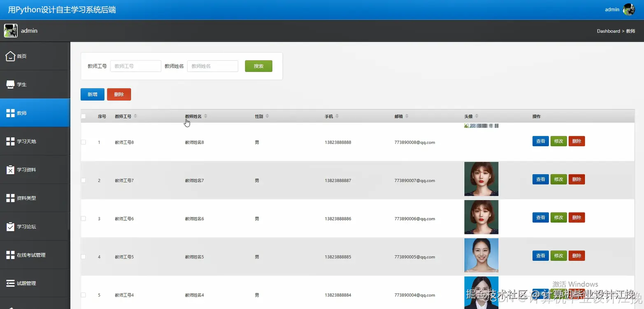This screenshot has height=309, width=644.
Task: Check the box for row 教师工号4
Action: pos(84,295)
